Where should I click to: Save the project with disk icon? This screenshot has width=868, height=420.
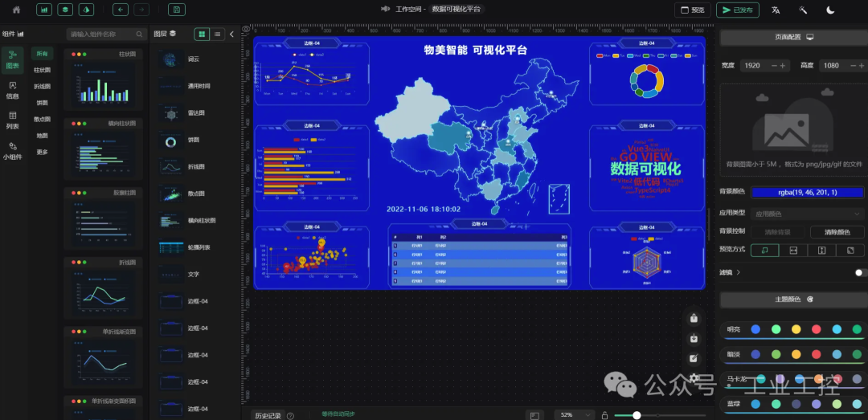tap(177, 10)
